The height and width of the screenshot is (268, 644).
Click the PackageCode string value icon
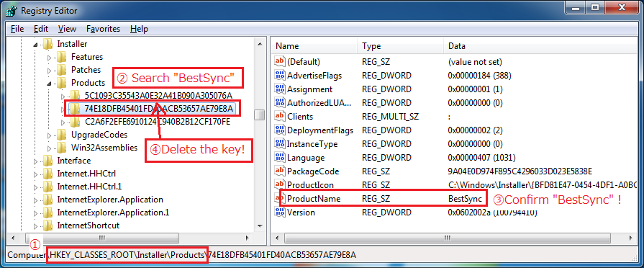[280, 171]
